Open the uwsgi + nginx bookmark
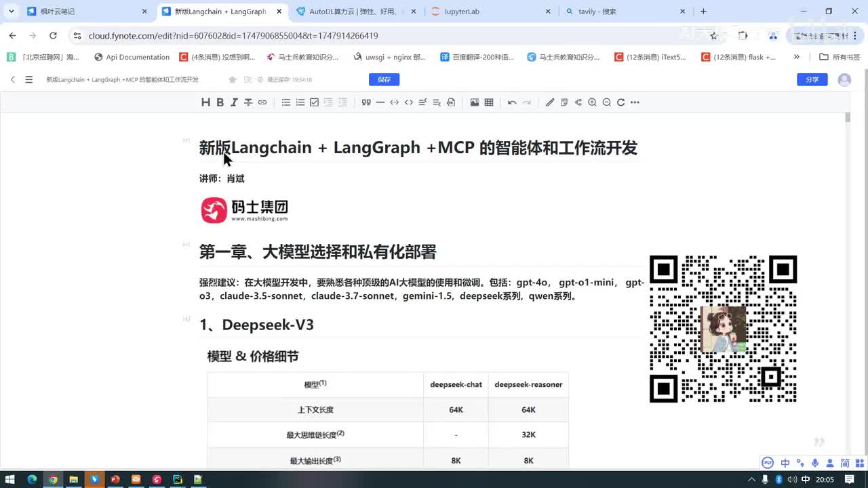Viewport: 868px width, 488px height. tap(390, 57)
